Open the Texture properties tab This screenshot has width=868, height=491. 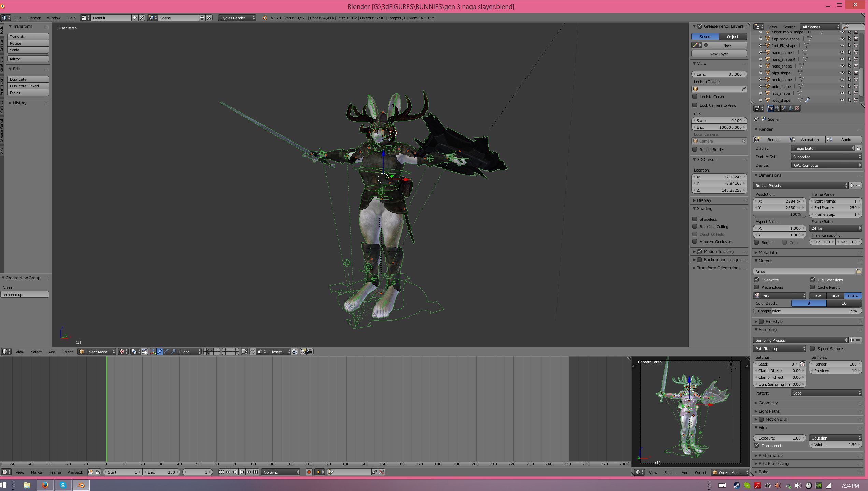pyautogui.click(x=797, y=108)
